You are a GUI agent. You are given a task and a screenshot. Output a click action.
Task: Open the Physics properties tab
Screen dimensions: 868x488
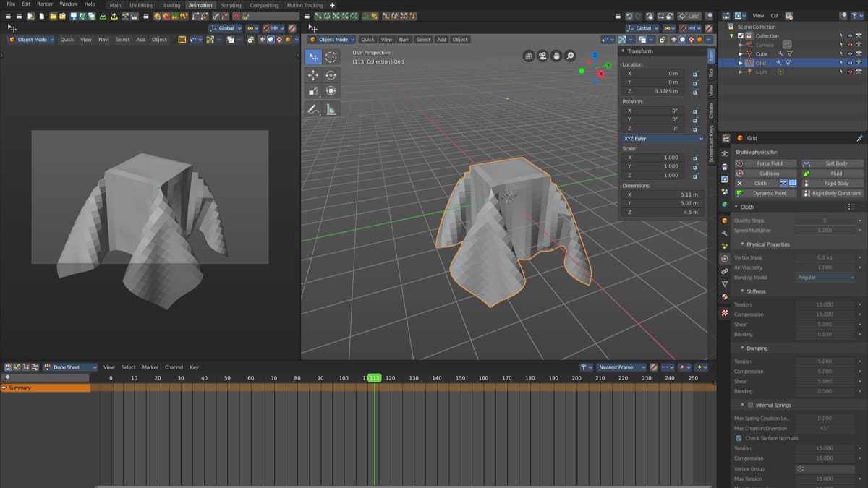pyautogui.click(x=724, y=258)
